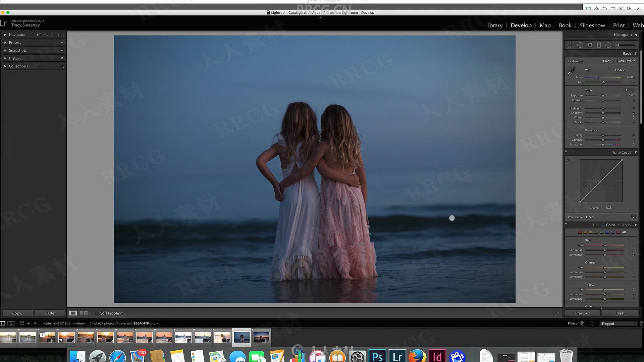Image resolution: width=644 pixels, height=362 pixels.
Task: Set Treatment to Color
Action: click(607, 61)
